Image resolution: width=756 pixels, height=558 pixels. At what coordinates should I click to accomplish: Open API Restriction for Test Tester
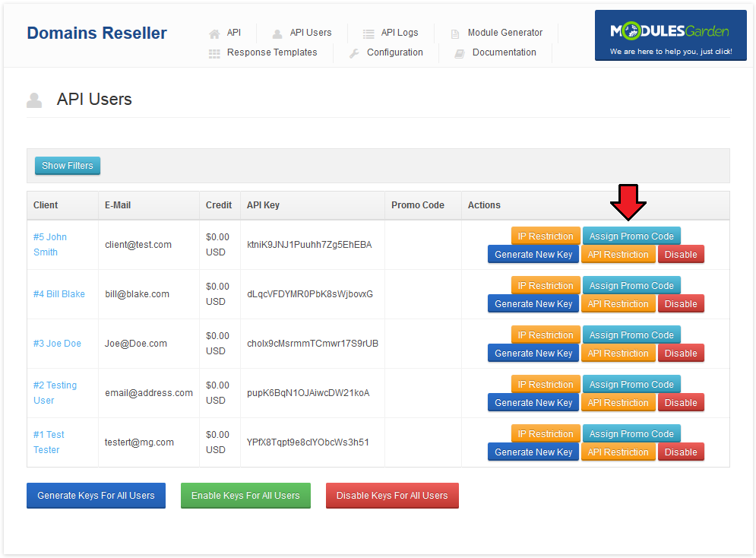point(618,452)
